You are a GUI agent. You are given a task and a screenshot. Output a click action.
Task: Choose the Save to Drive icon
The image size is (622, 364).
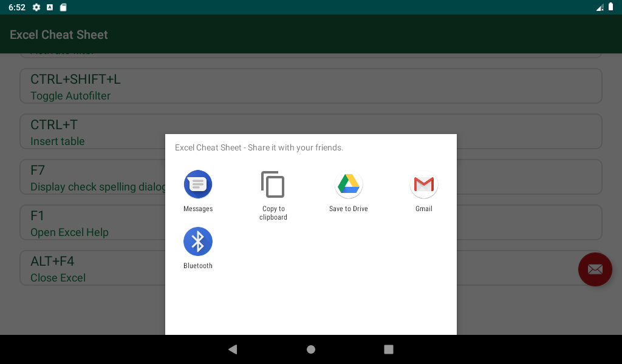coord(348,184)
